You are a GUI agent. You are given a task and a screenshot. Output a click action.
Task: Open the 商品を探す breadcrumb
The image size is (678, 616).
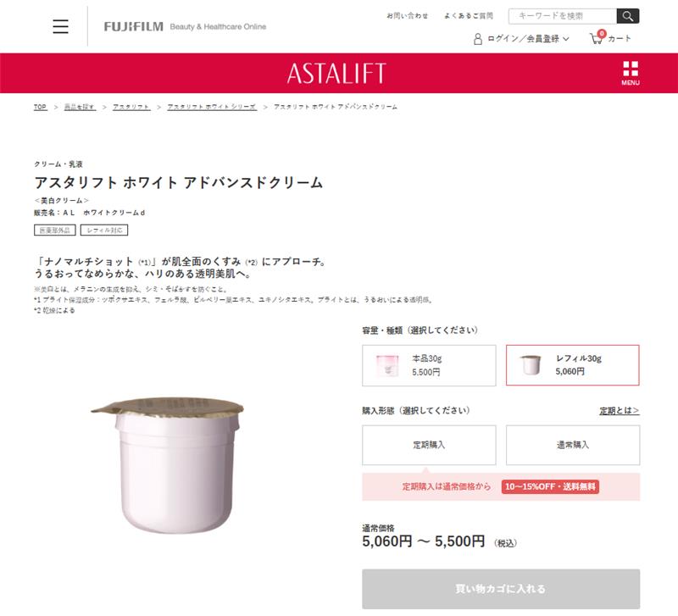80,107
